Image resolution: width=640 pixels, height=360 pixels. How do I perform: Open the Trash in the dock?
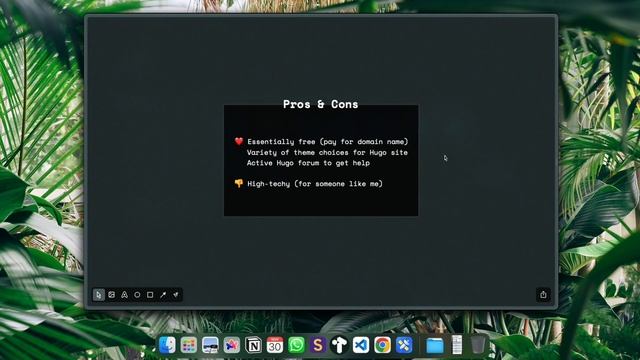pyautogui.click(x=478, y=345)
